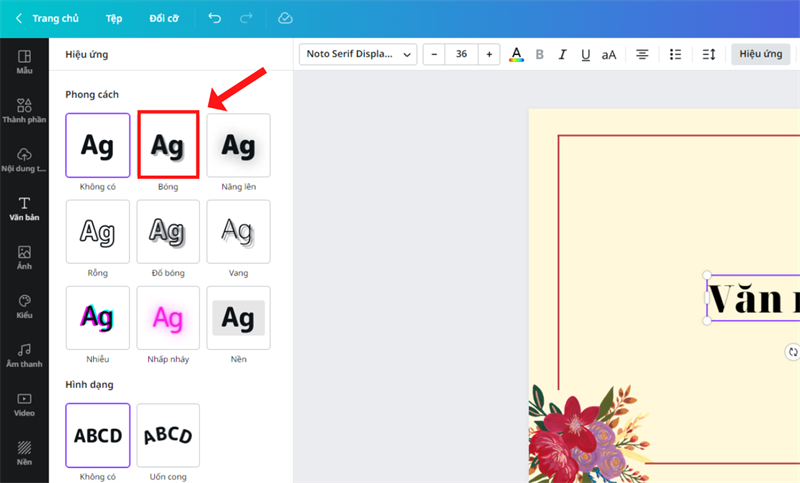The height and width of the screenshot is (483, 800).
Task: Open the Thành phần elements panel
Action: (x=24, y=111)
